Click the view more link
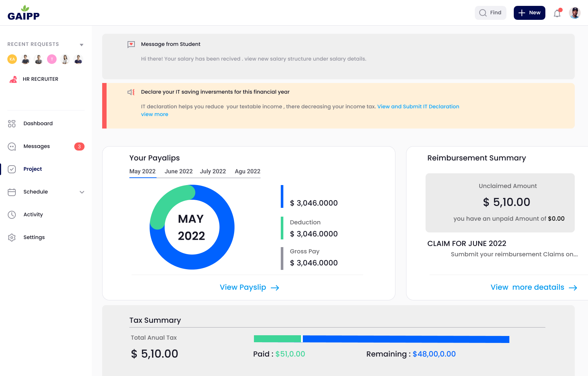The image size is (588, 376). [x=155, y=114]
